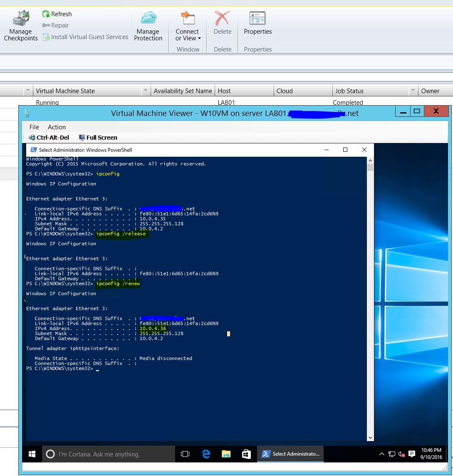453x476 pixels.
Task: Open the Windows Store taskbar icon
Action: (x=246, y=454)
